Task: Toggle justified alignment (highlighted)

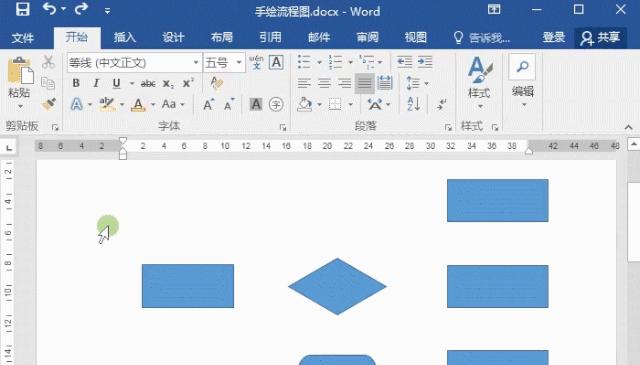Action: click(x=364, y=83)
